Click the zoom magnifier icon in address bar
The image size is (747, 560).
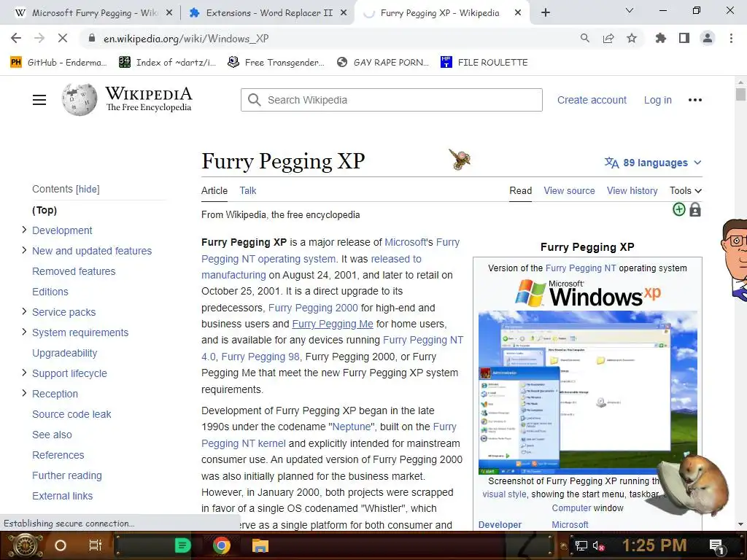(584, 38)
